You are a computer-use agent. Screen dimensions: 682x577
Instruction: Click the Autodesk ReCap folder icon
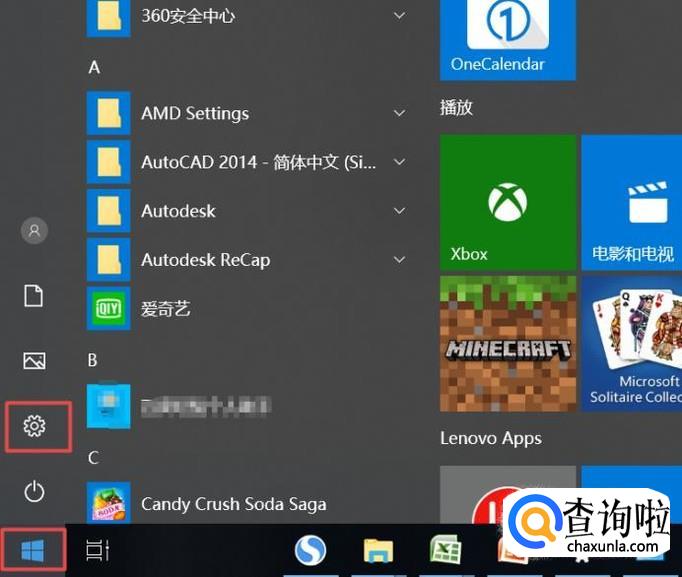pos(108,260)
